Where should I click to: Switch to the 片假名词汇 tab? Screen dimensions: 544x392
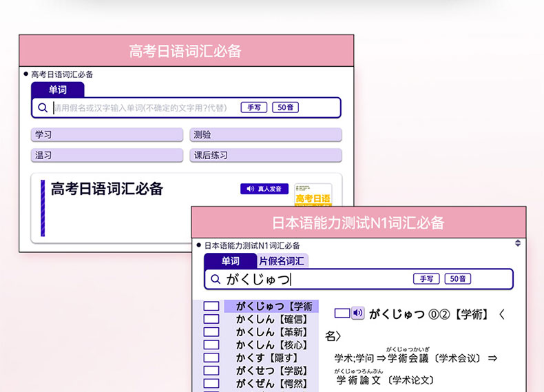(283, 261)
